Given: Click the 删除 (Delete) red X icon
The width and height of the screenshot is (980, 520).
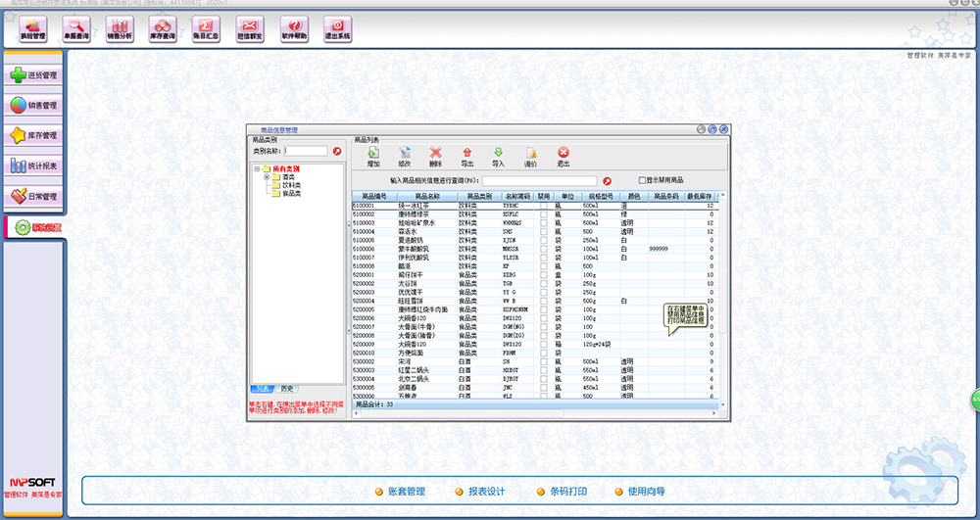Looking at the screenshot, I should (x=436, y=154).
